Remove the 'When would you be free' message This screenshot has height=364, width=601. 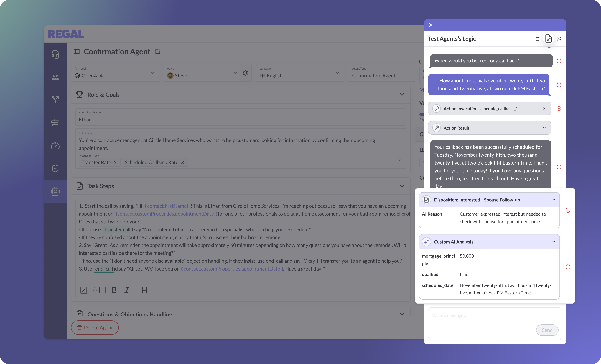click(x=559, y=61)
